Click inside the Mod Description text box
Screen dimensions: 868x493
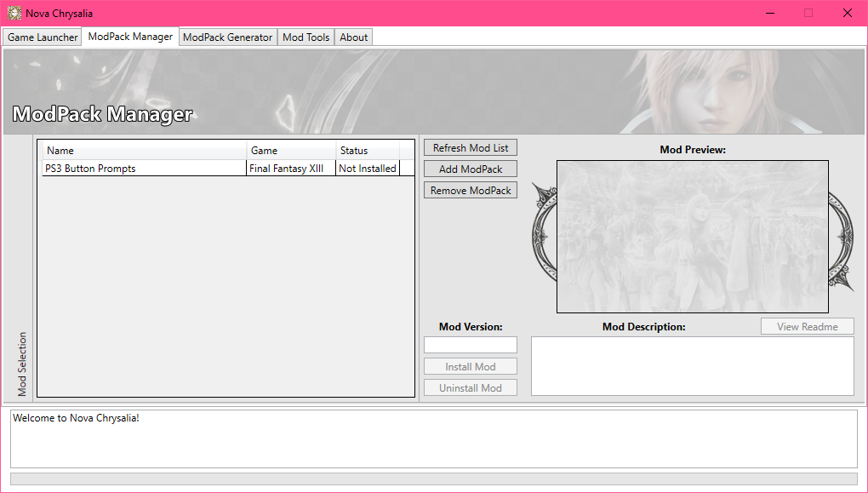[693, 366]
